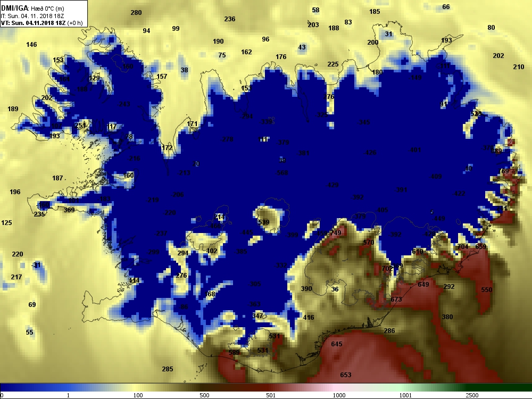Select the value 749 on the red patch
532x399 pixels.
pyautogui.click(x=336, y=233)
